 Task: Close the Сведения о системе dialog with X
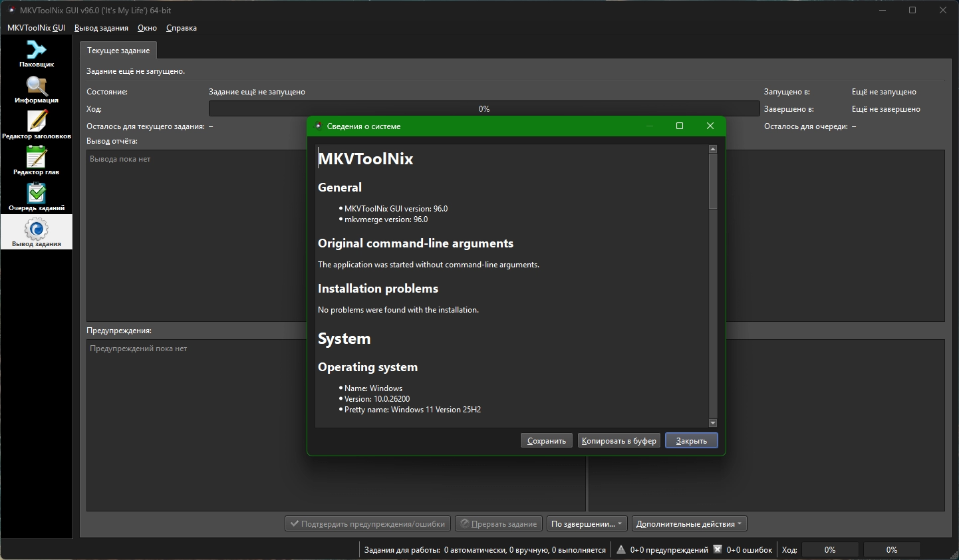point(710,126)
